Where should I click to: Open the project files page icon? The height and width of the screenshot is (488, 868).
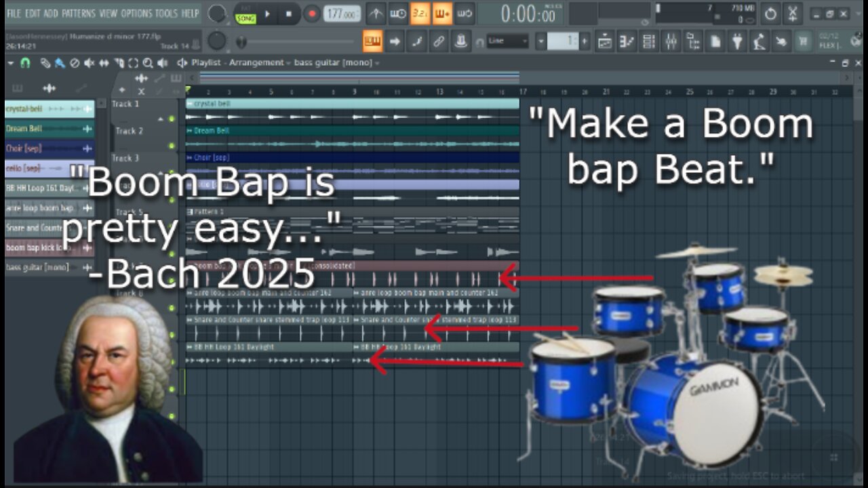click(715, 42)
